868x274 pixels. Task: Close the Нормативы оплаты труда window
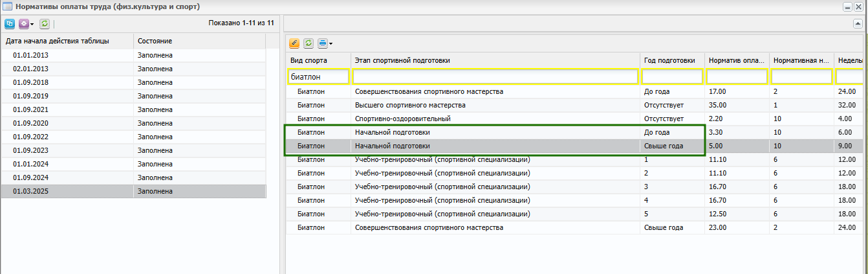tap(858, 7)
